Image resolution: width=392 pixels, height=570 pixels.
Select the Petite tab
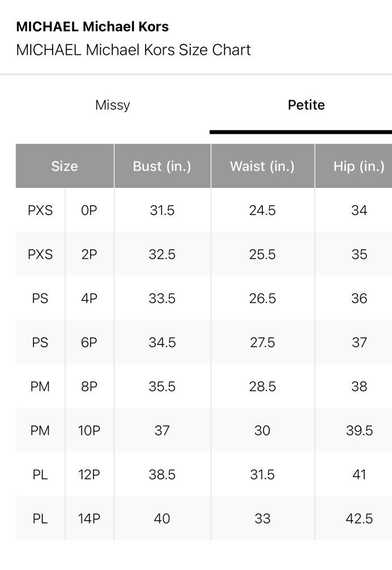[306, 105]
